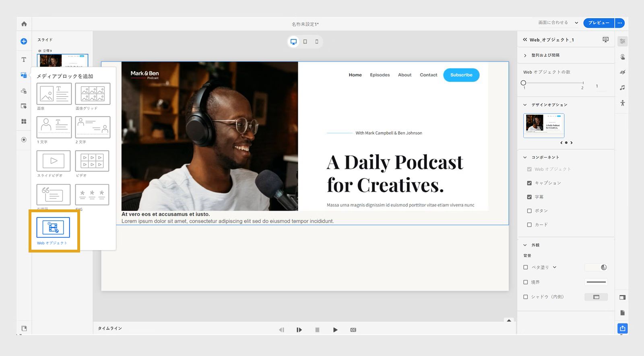
Task: Open the more options button beside プレビュー
Action: [620, 23]
